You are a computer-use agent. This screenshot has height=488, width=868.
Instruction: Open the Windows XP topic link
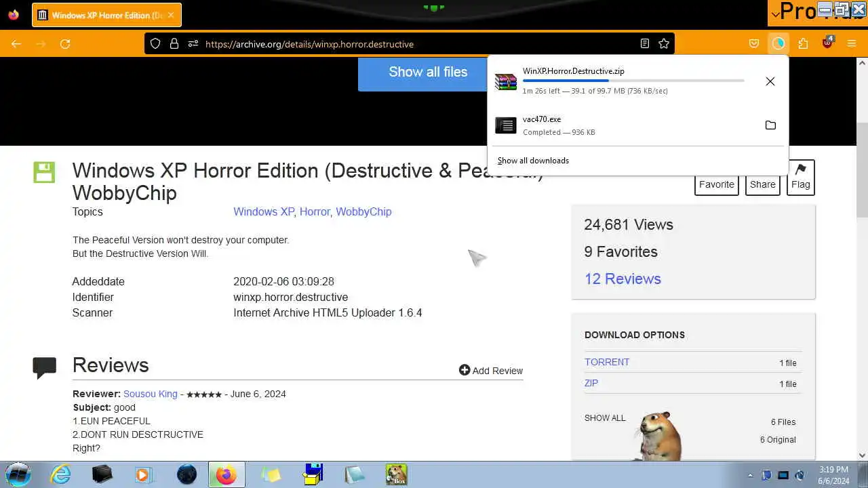[264, 211]
